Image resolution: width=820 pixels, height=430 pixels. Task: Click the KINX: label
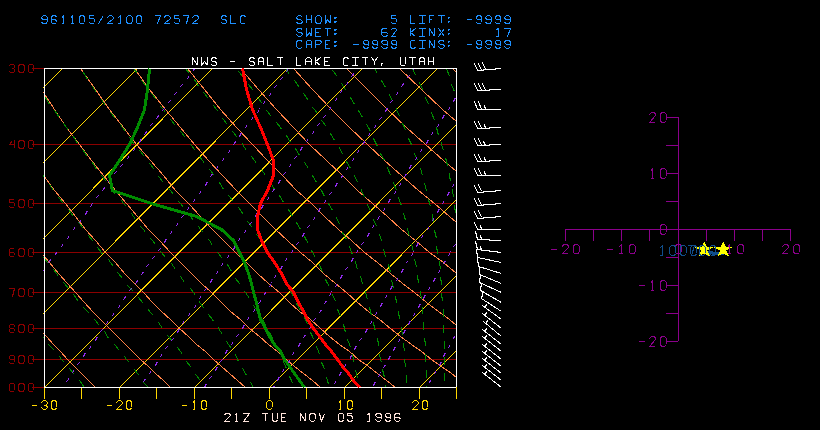click(430, 32)
